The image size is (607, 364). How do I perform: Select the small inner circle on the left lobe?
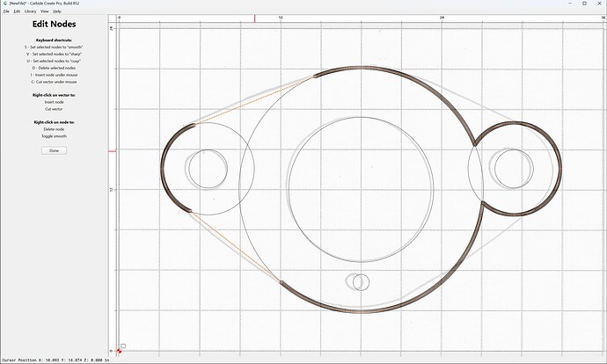[208, 169]
